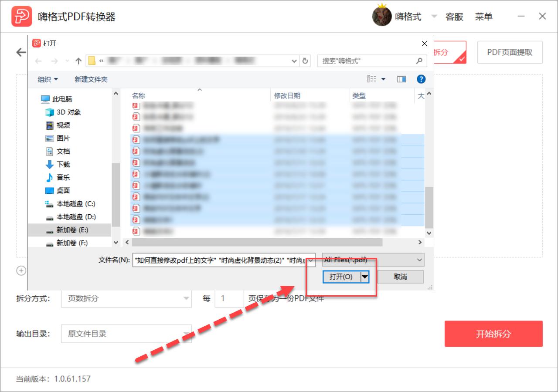Click the user avatar in main window
558x392 pixels.
click(381, 17)
